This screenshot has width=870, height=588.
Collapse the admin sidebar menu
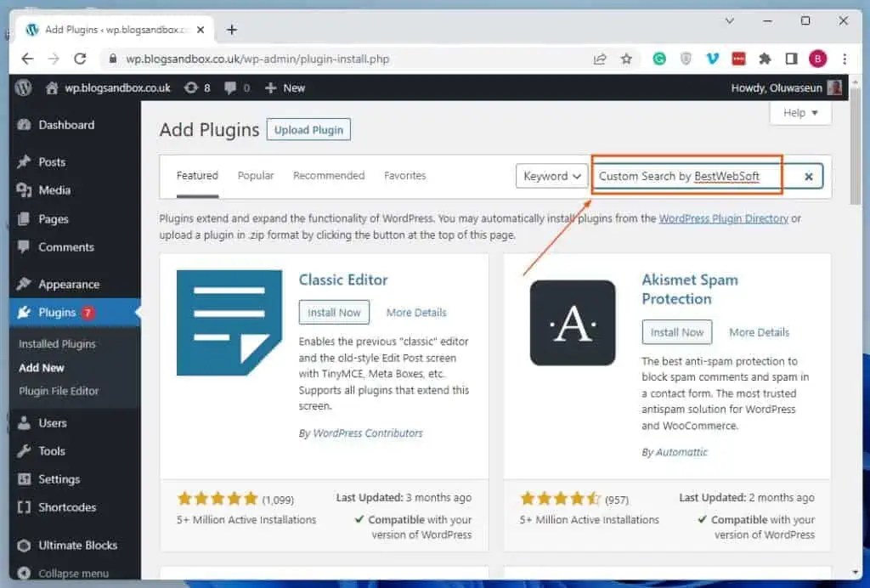pos(67,573)
